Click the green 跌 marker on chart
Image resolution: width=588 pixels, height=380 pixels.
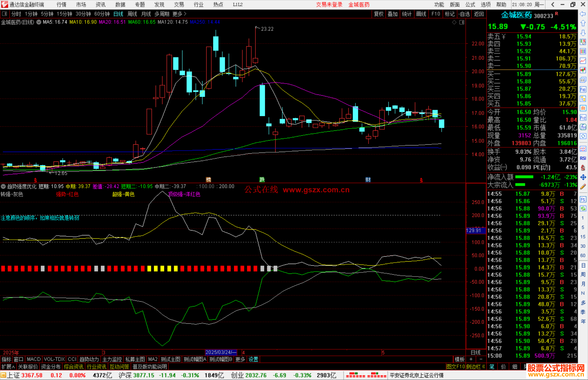tap(262, 180)
